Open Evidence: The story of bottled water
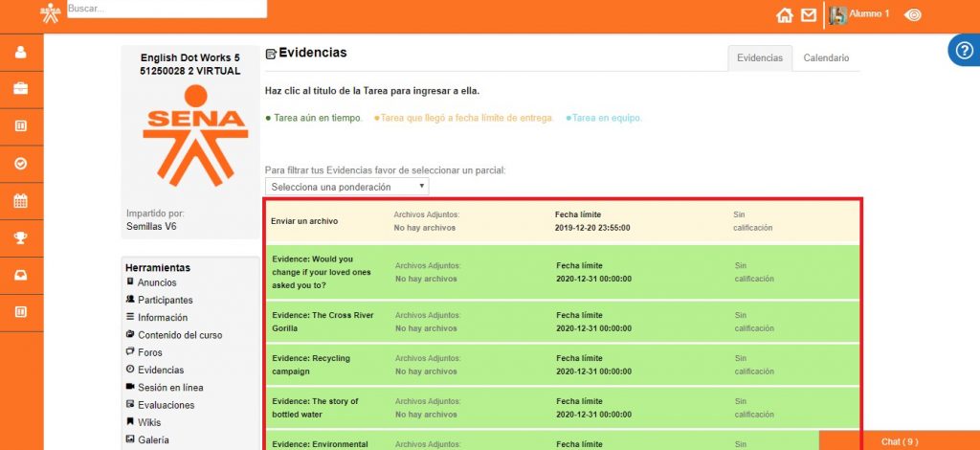Screen dimensions: 980x450 pos(315,408)
